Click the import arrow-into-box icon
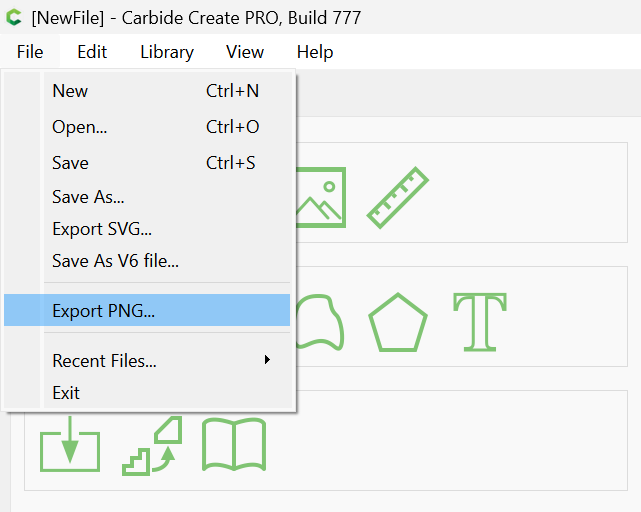This screenshot has width=641, height=512. (70, 444)
